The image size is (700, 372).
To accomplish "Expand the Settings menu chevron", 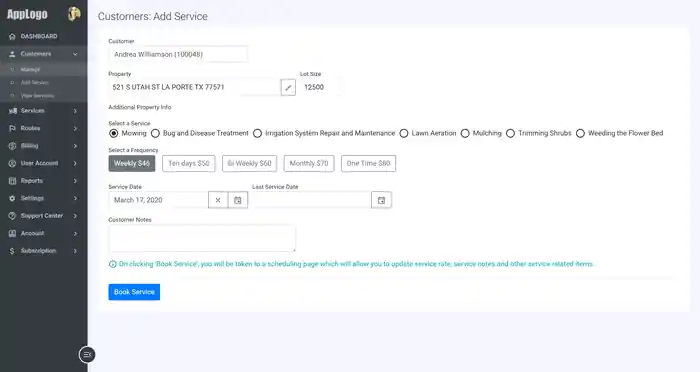I will (75, 198).
